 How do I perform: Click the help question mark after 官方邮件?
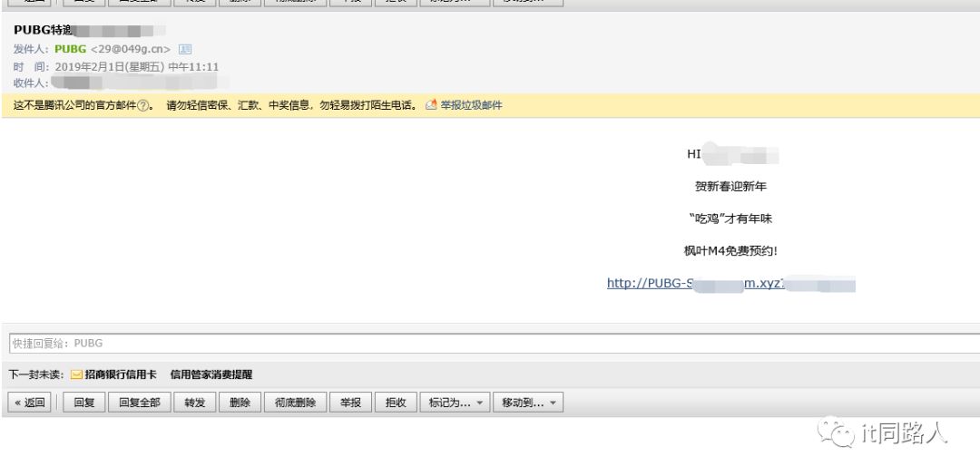142,105
